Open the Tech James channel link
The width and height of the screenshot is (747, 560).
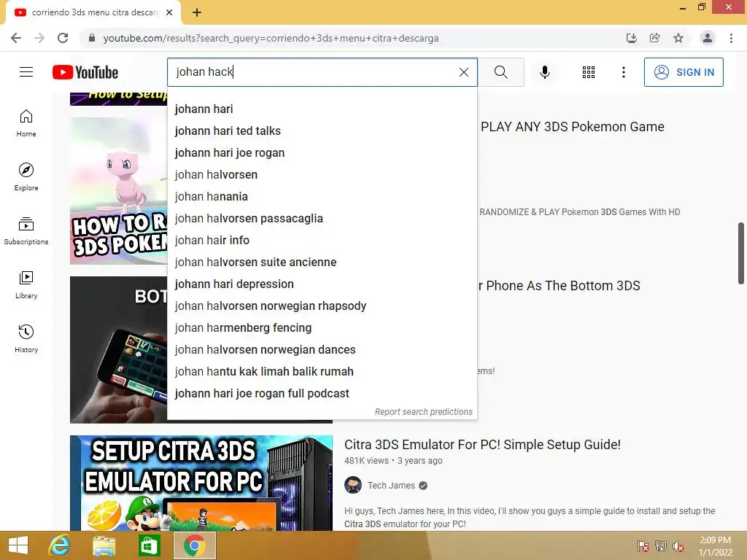click(391, 486)
